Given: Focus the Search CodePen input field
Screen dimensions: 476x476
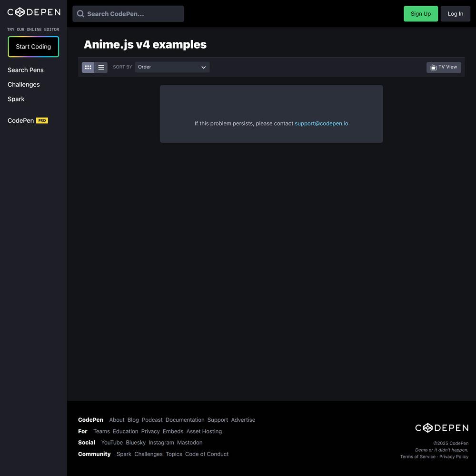Looking at the screenshot, I should click(x=128, y=14).
